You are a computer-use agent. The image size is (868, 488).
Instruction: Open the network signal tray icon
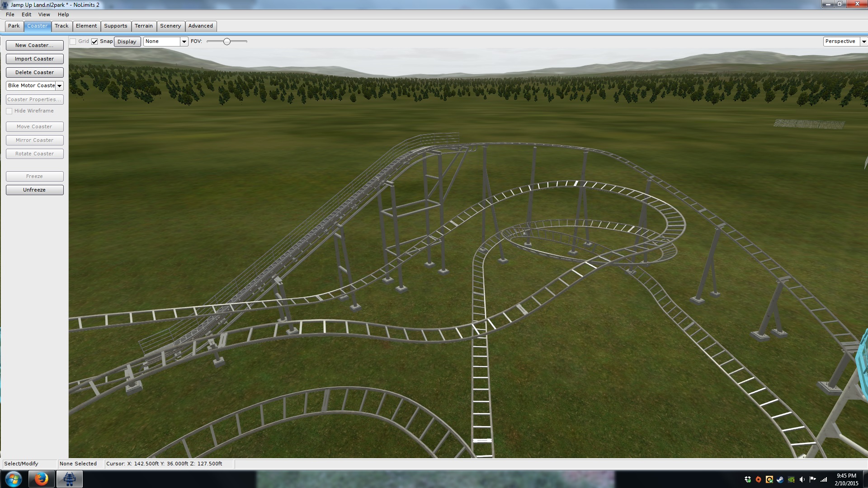[x=824, y=479]
